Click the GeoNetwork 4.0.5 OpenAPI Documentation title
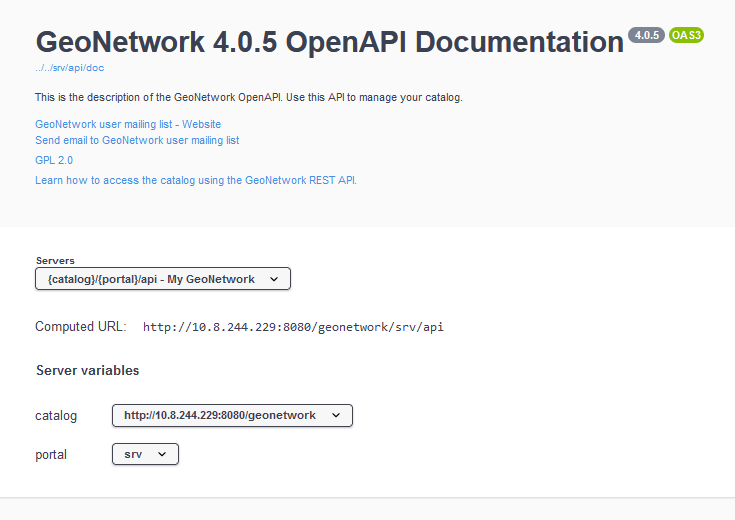The width and height of the screenshot is (735, 520). click(330, 42)
